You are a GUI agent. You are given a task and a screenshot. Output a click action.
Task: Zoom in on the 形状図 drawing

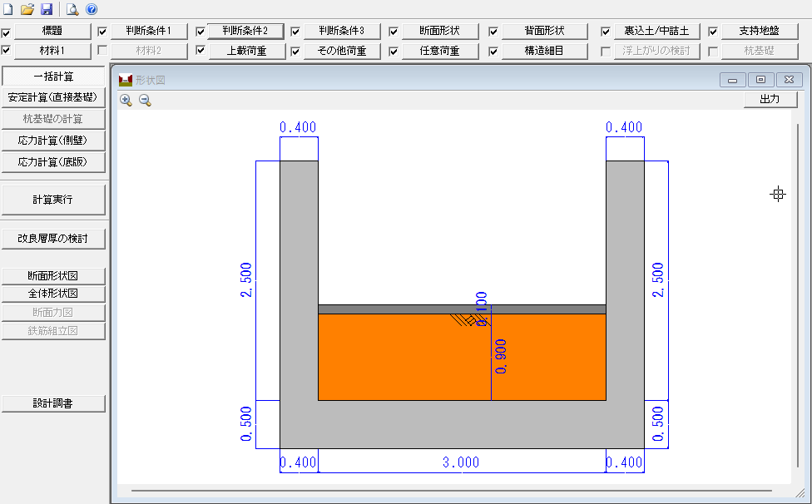(126, 100)
